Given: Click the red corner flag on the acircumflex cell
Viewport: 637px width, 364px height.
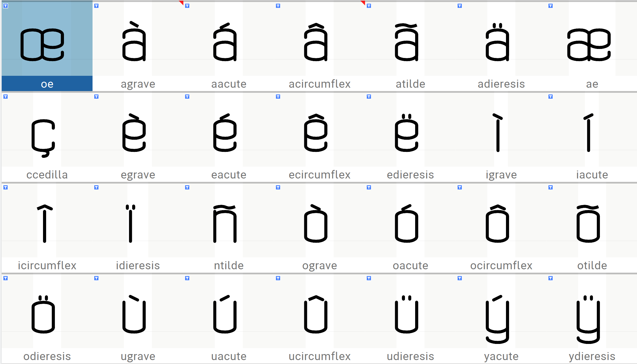Looking at the screenshot, I should click(363, 3).
